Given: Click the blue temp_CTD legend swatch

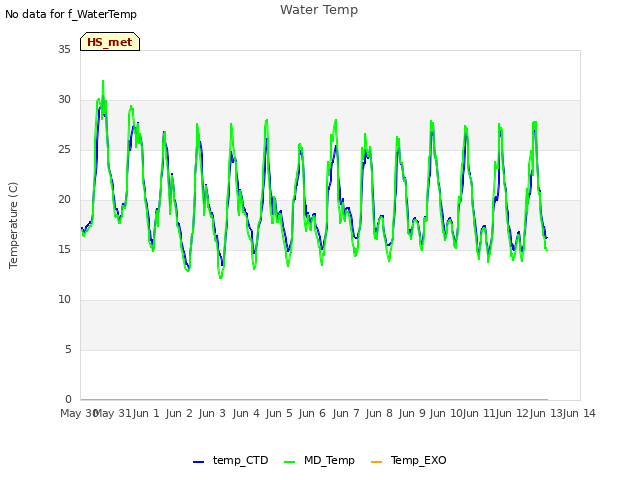Looking at the screenshot, I should pos(198,462).
